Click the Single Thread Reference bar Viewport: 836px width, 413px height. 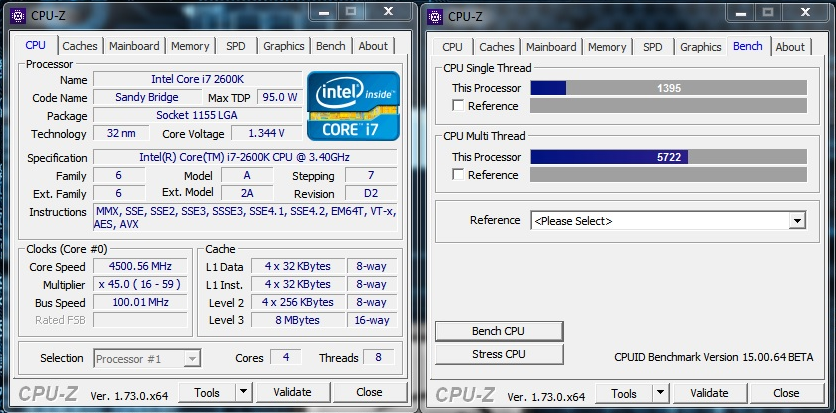668,106
